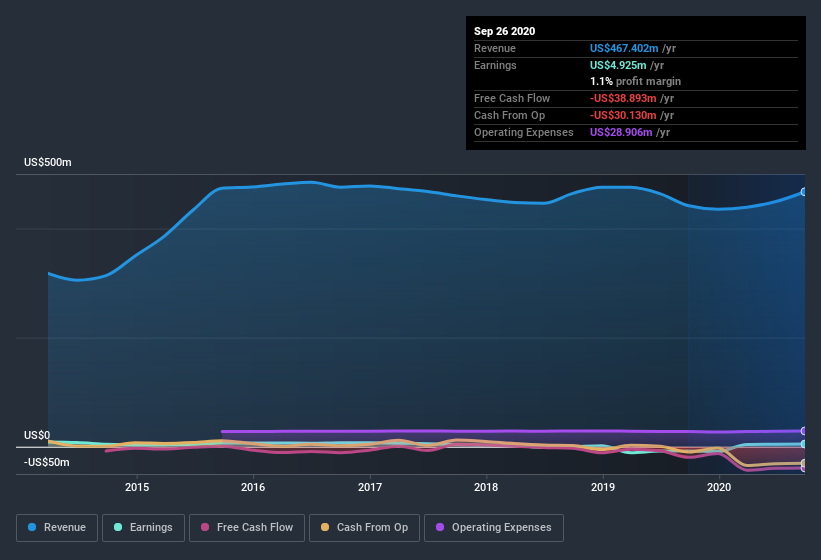
Task: Click the 2018 x-axis label
Action: click(x=486, y=487)
